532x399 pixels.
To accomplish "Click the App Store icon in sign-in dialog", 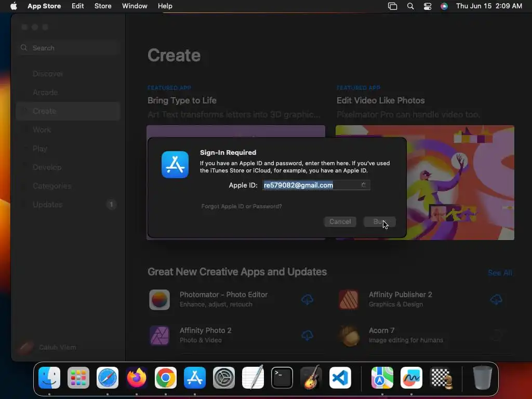I will (175, 165).
